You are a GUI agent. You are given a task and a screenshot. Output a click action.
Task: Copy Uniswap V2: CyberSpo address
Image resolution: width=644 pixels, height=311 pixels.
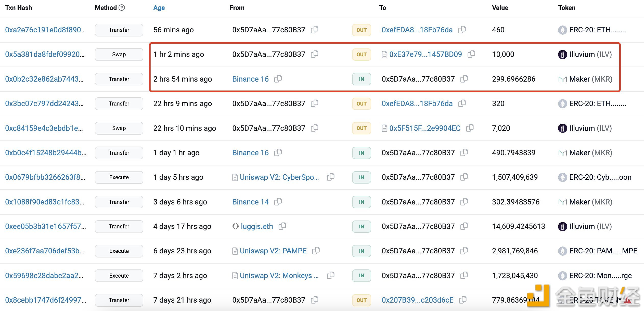(331, 177)
